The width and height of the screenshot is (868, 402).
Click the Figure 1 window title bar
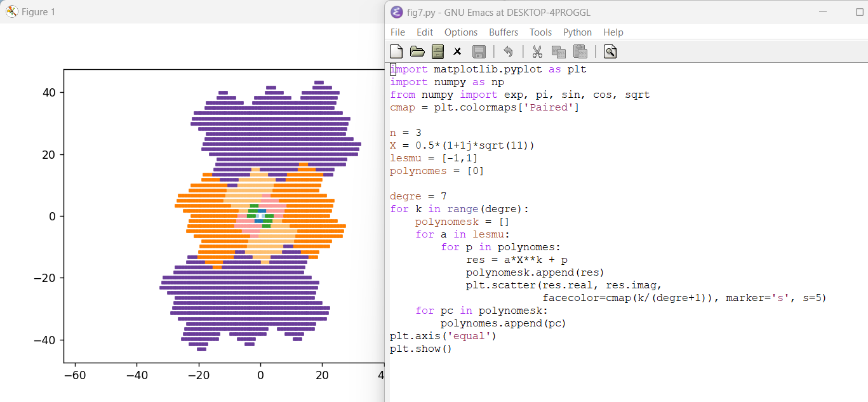click(190, 12)
